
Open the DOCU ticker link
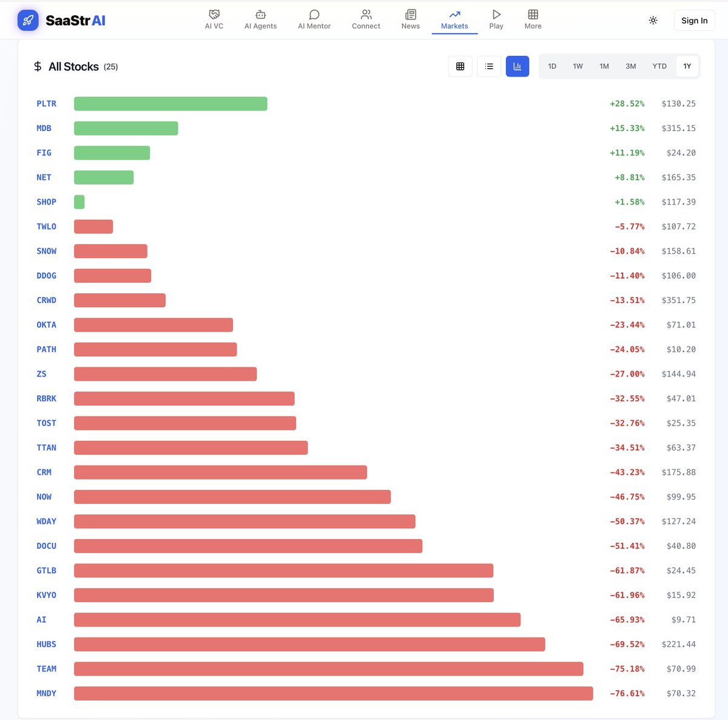[46, 546]
